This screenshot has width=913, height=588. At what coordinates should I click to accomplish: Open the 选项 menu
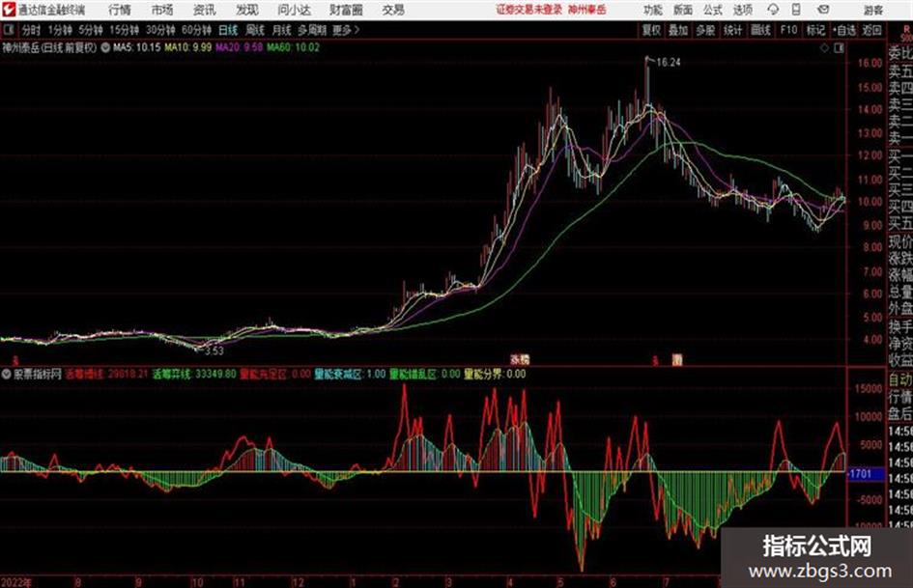(742, 10)
